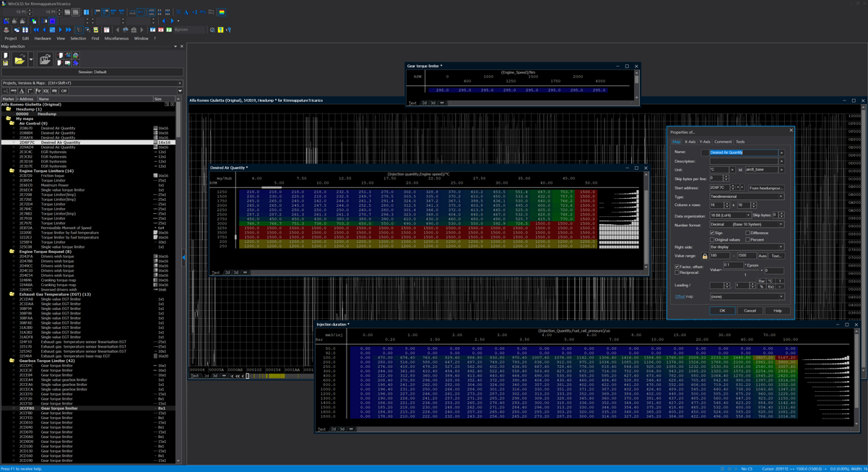Screen dimensions: 868x472
Task: Click the Name field containing Desired Air Quantity
Action: click(743, 153)
